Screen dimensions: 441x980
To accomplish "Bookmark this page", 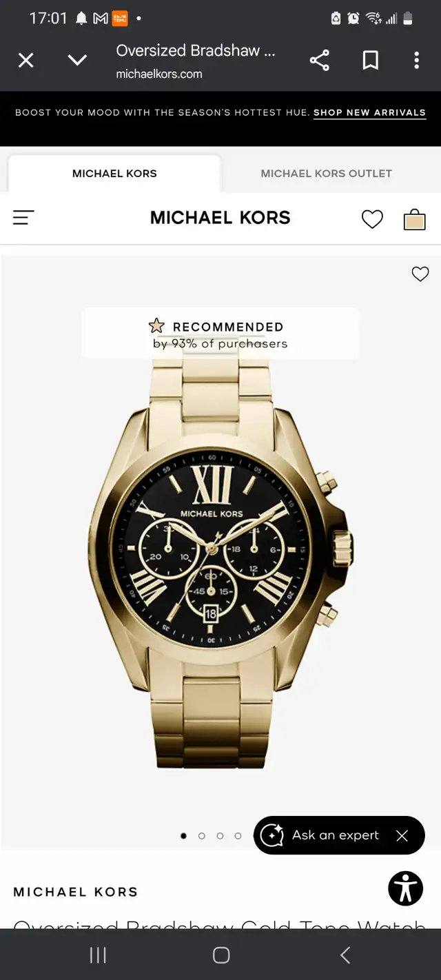I will [x=371, y=61].
